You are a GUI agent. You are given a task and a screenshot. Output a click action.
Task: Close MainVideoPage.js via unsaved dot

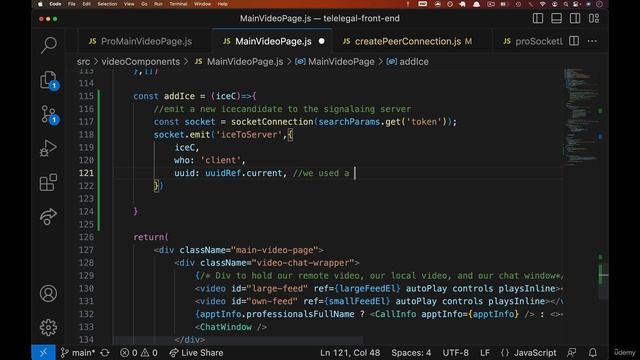(x=322, y=41)
